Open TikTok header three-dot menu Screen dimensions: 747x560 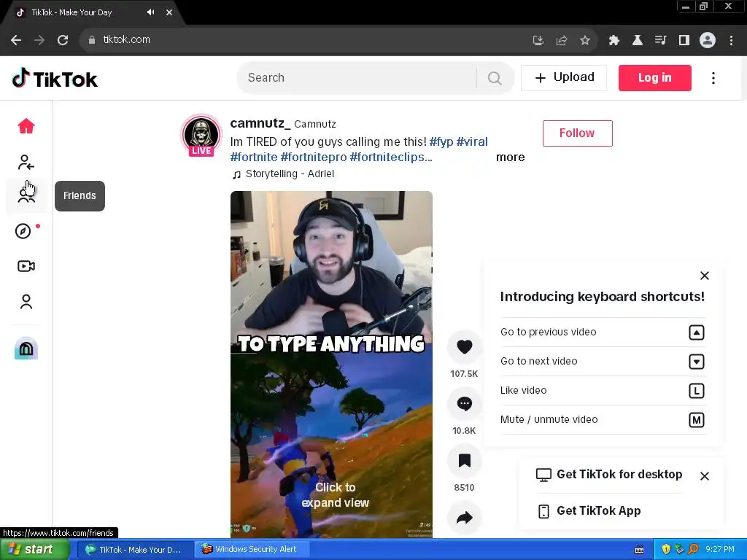(713, 78)
